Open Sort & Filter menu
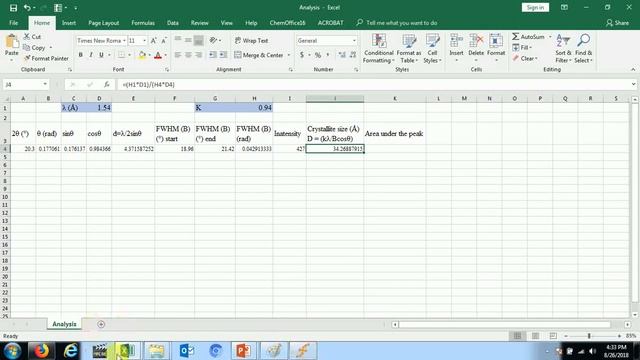 tap(563, 48)
